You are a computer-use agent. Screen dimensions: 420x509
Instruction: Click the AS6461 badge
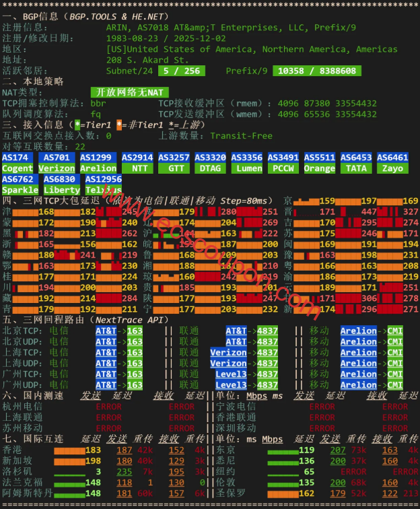click(x=392, y=158)
